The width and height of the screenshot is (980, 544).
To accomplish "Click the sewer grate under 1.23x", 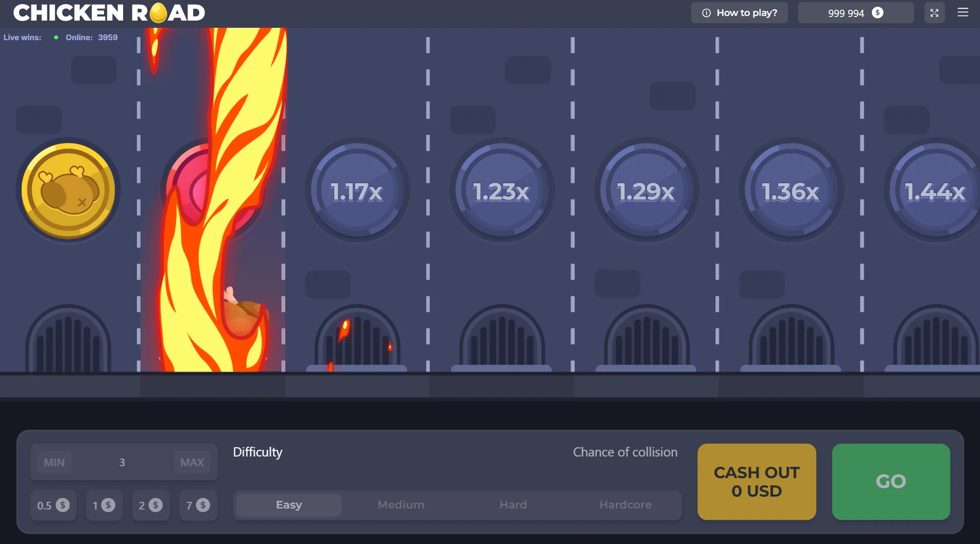I will click(x=502, y=338).
